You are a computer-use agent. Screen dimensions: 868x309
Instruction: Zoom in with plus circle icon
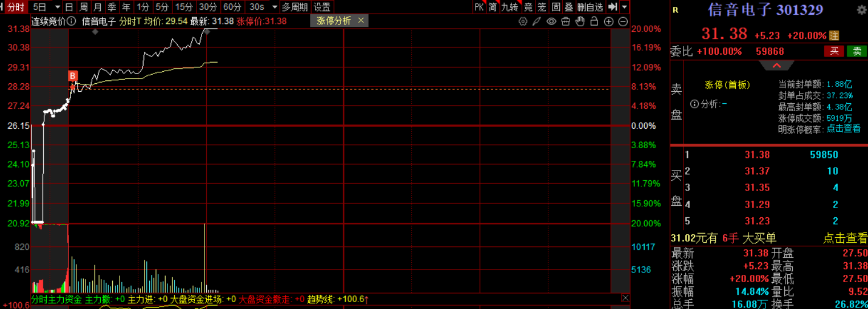click(x=608, y=22)
